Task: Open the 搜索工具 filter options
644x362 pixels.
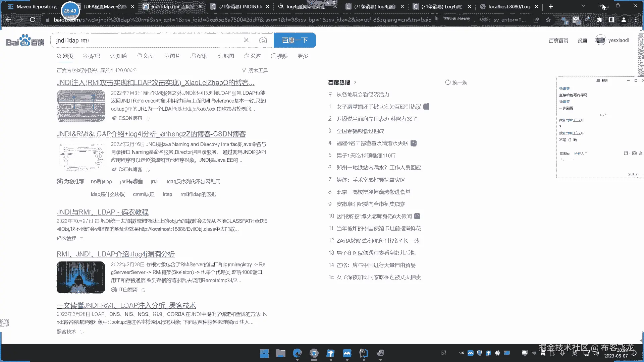Action: [255, 70]
